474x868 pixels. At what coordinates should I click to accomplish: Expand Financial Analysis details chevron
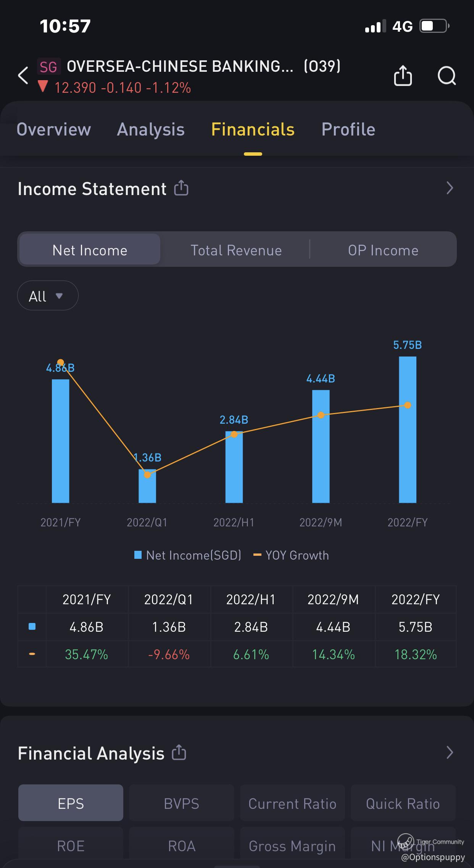[450, 752]
